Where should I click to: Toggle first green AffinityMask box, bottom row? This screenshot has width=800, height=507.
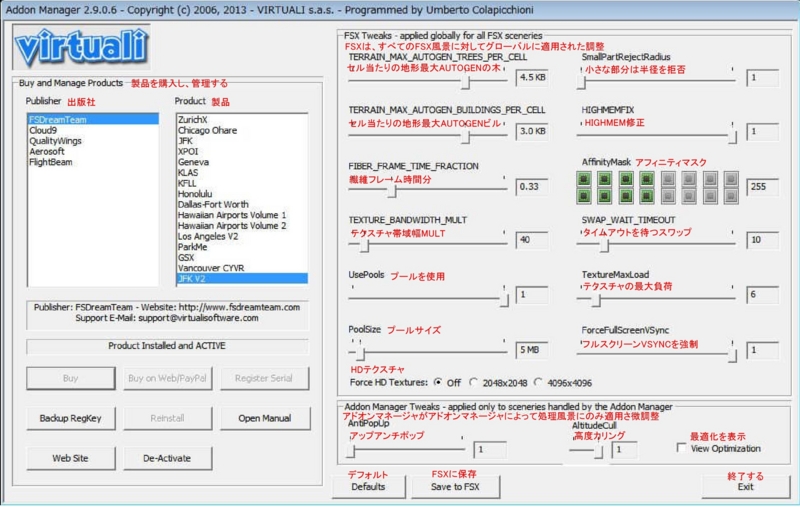(584, 196)
